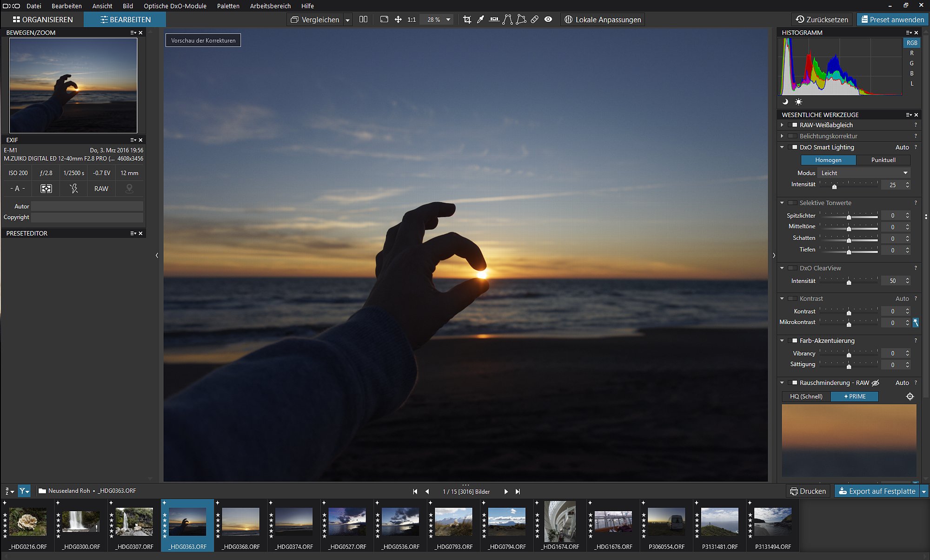The width and height of the screenshot is (930, 560).
Task: Click the red-eye tool icon
Action: pos(548,20)
